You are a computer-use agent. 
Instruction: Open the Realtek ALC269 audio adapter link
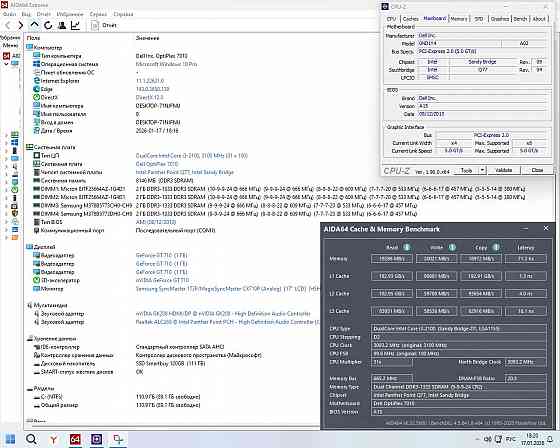(x=227, y=322)
